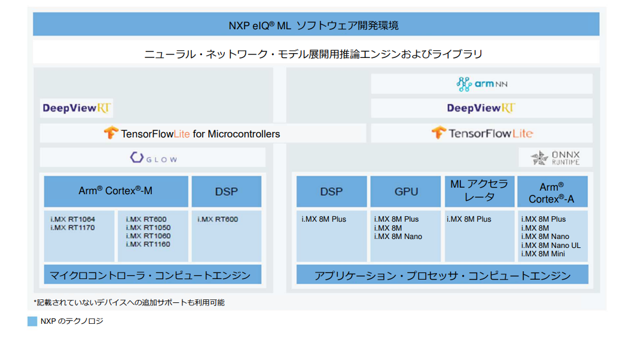The width and height of the screenshot is (644, 337).
Task: Click the マイクロコントローラ・コンピュートエンジン bar
Action: 152,275
